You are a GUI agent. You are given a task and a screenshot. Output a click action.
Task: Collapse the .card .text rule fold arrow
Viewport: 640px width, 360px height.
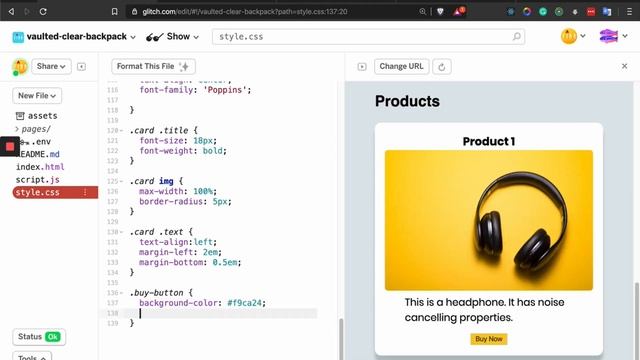click(x=121, y=232)
